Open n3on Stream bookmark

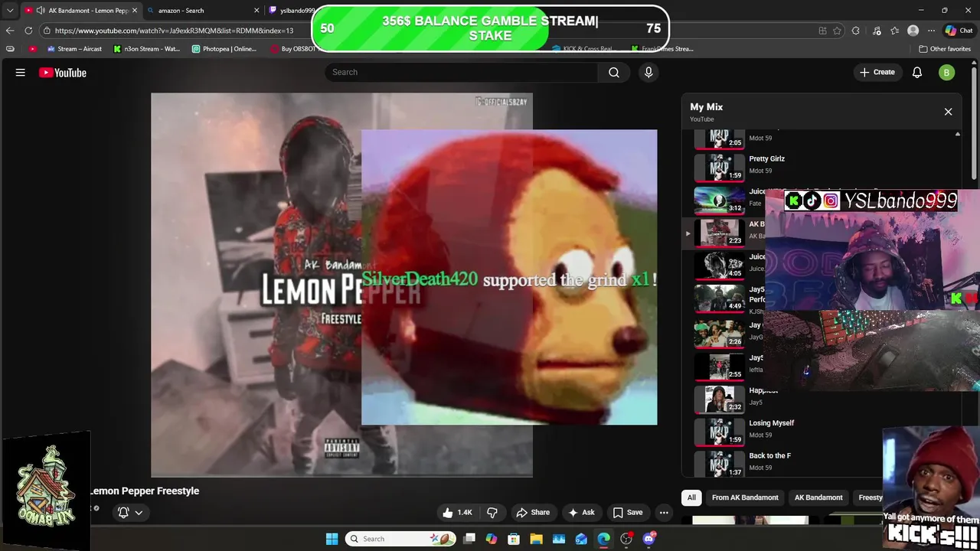[x=146, y=49]
